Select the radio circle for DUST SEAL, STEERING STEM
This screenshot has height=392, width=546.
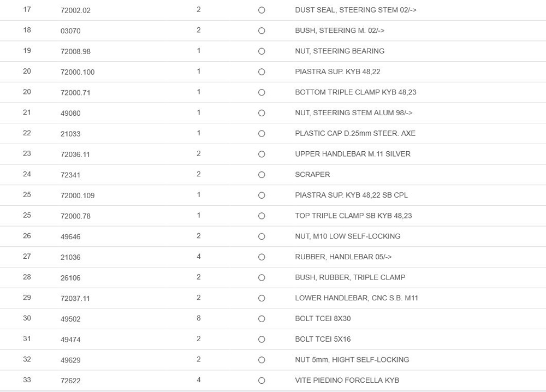[262, 10]
